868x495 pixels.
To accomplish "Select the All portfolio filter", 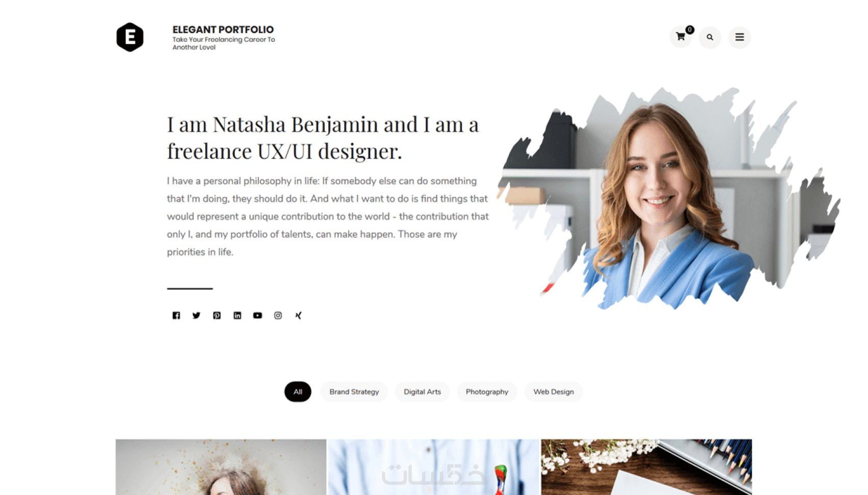I will 298,391.
